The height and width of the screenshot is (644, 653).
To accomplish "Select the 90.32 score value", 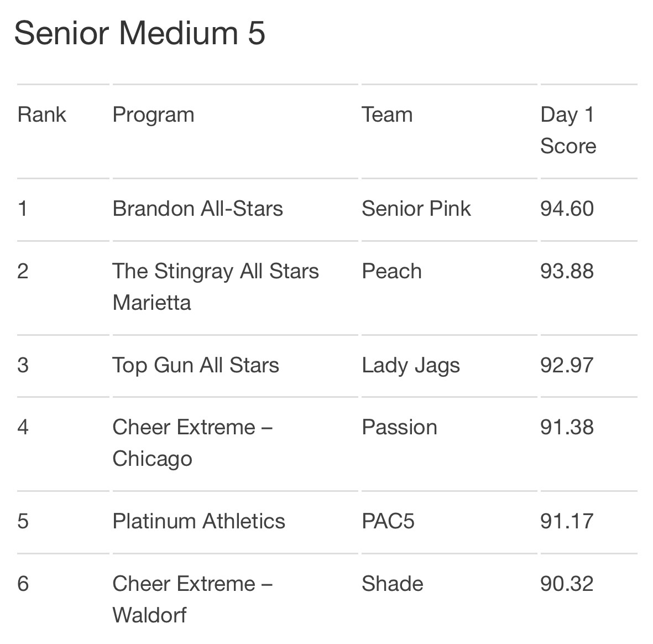I will 567,584.
